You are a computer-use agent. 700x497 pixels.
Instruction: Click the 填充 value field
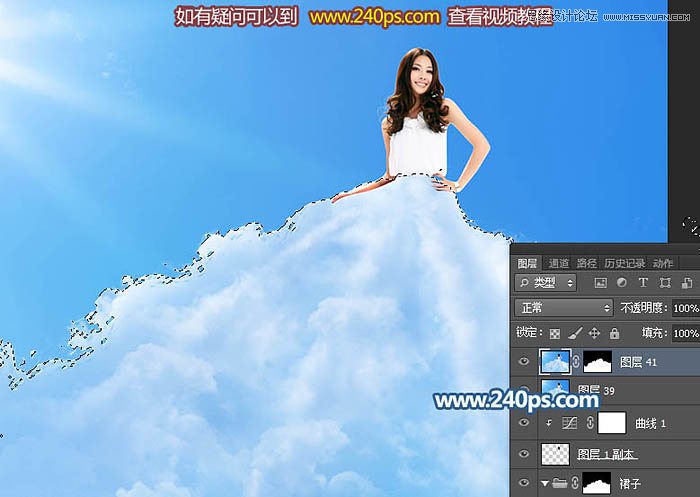click(686, 333)
